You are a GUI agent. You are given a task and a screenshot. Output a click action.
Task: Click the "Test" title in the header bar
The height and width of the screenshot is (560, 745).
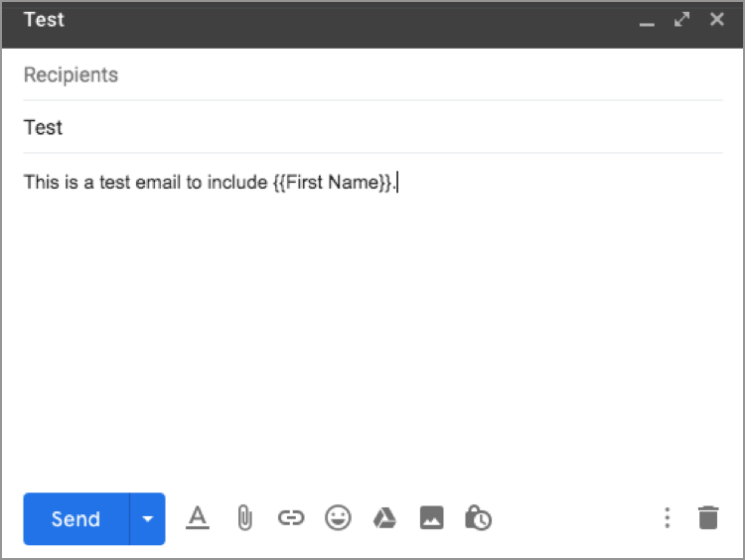pos(44,20)
